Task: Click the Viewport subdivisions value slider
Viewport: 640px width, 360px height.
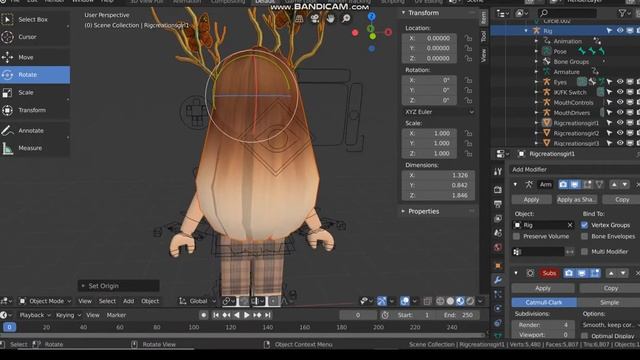Action: [544, 335]
